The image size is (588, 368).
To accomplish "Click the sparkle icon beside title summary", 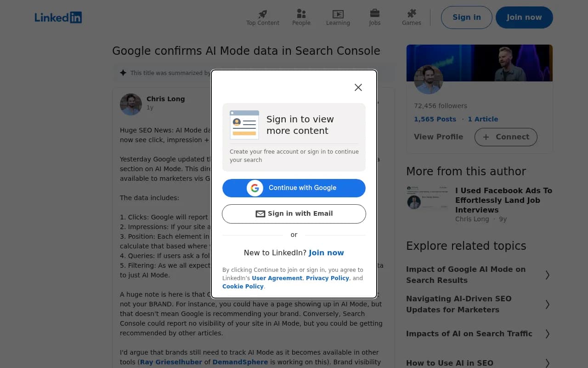I will click(x=123, y=73).
